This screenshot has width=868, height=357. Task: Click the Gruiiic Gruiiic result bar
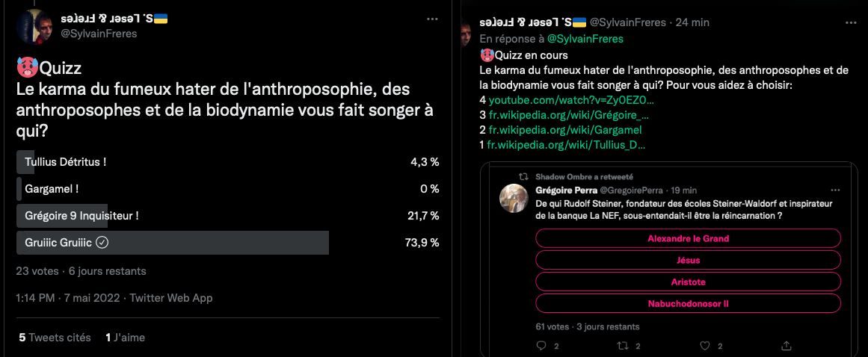pyautogui.click(x=172, y=243)
